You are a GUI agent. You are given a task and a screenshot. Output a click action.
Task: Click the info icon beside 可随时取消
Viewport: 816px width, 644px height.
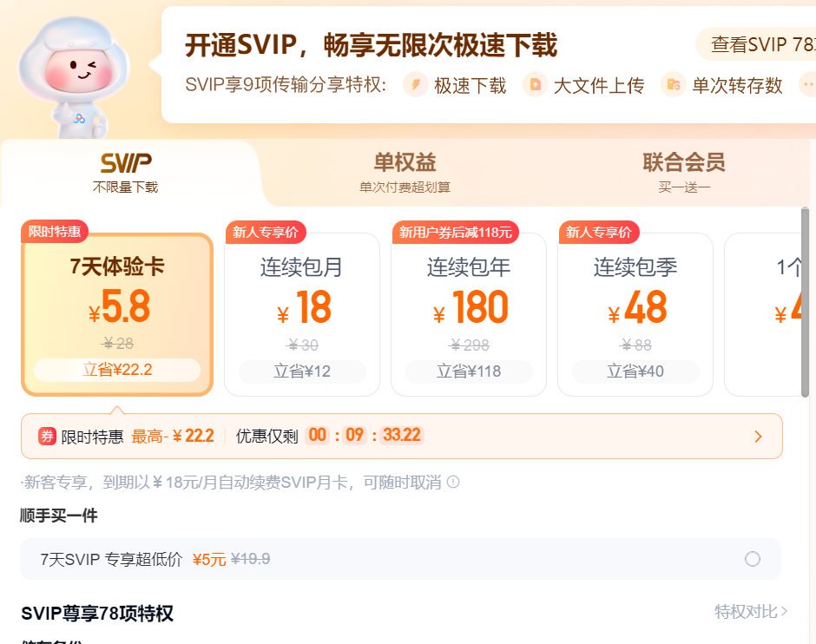click(452, 482)
